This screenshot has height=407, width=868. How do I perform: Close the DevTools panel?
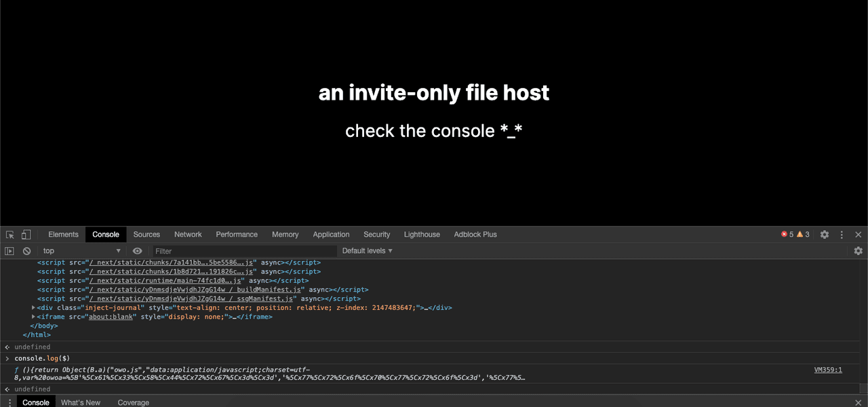pyautogui.click(x=858, y=235)
